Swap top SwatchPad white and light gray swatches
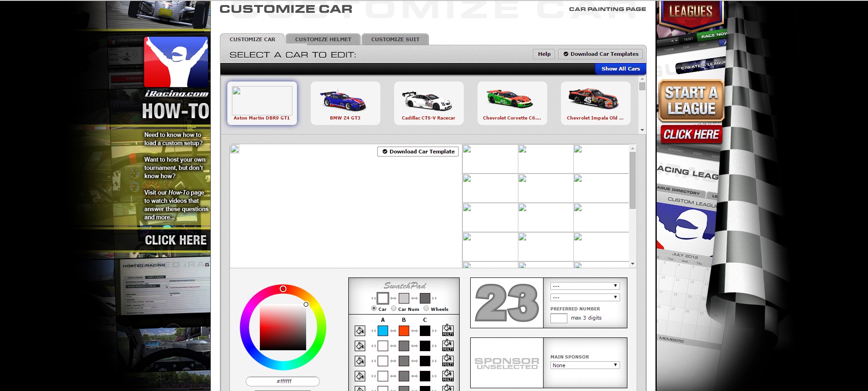 393,299
